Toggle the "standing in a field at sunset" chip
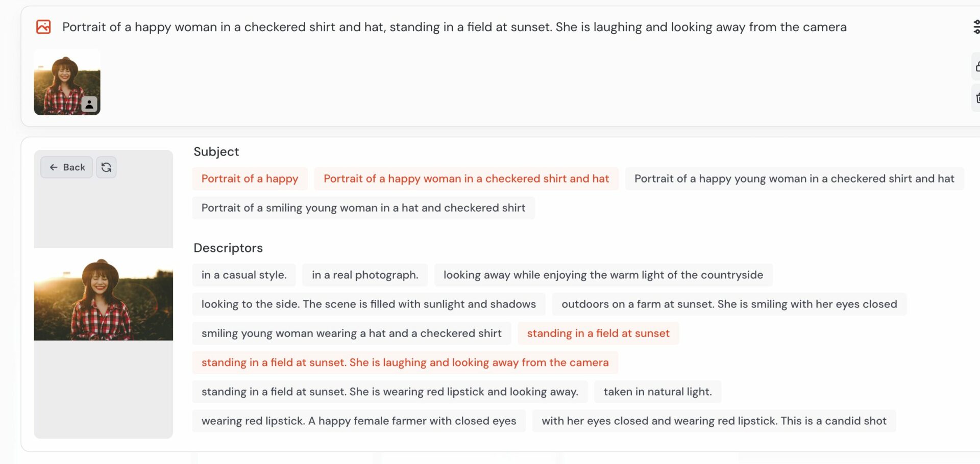The height and width of the screenshot is (464, 980). coord(598,333)
